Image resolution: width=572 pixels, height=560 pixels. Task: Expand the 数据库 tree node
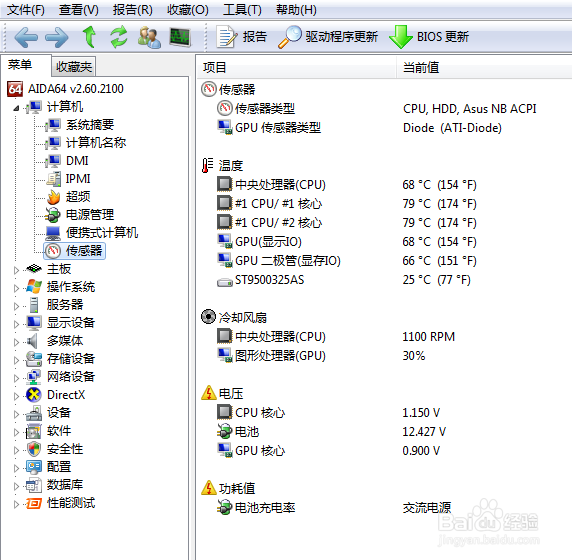pos(16,486)
